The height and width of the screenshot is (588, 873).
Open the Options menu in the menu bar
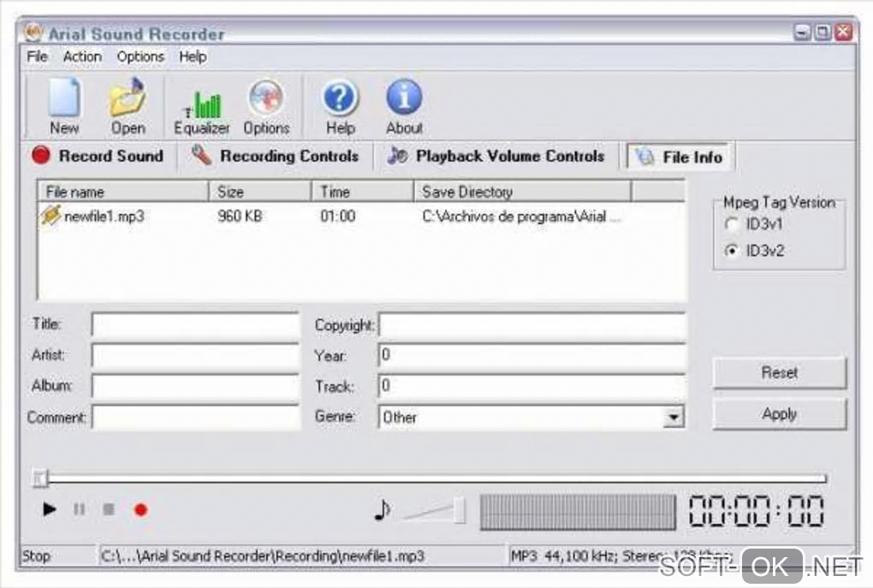point(140,56)
